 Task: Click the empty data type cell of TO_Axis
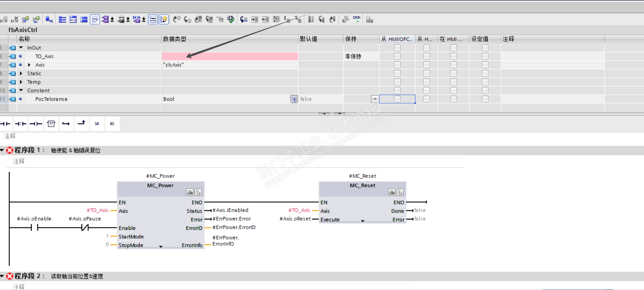tap(230, 56)
